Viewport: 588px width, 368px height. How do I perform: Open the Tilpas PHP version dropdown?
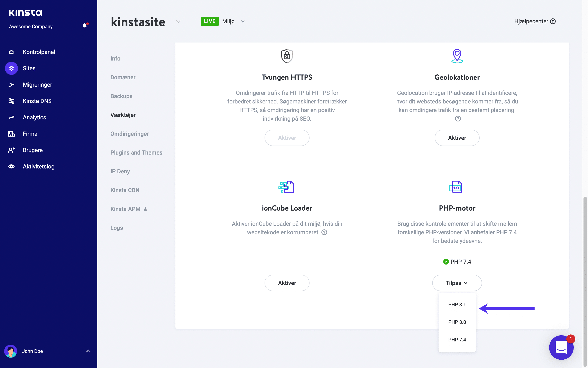coord(457,283)
